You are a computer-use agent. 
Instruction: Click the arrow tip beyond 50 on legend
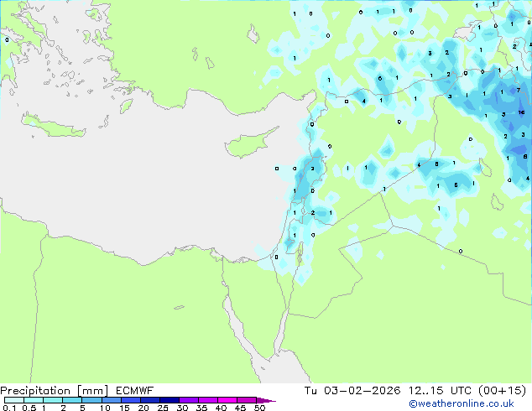point(266,400)
